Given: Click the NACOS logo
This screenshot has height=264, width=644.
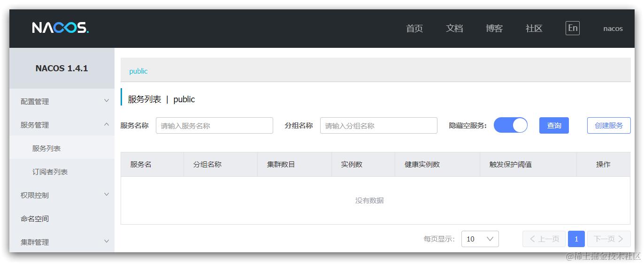Looking at the screenshot, I should 61,28.
